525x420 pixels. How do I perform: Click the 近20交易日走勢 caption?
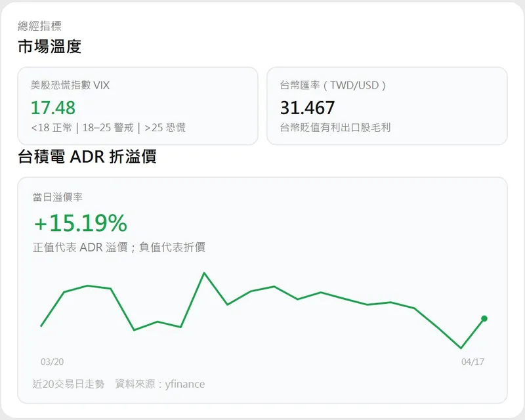(x=69, y=384)
